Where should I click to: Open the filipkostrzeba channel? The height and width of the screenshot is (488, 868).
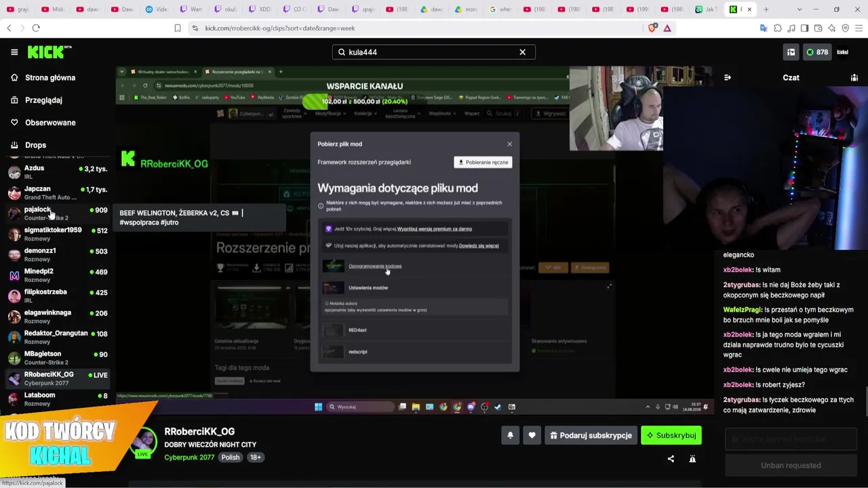point(57,296)
